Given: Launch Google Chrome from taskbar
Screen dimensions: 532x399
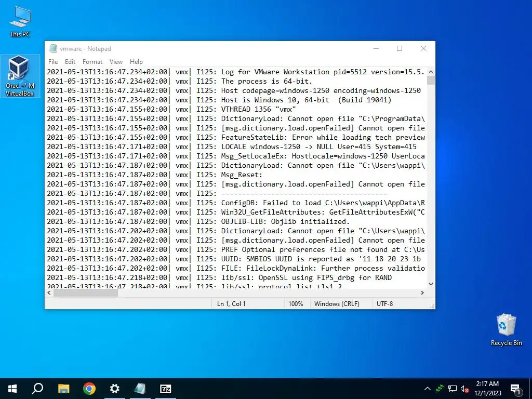Looking at the screenshot, I should click(89, 389).
